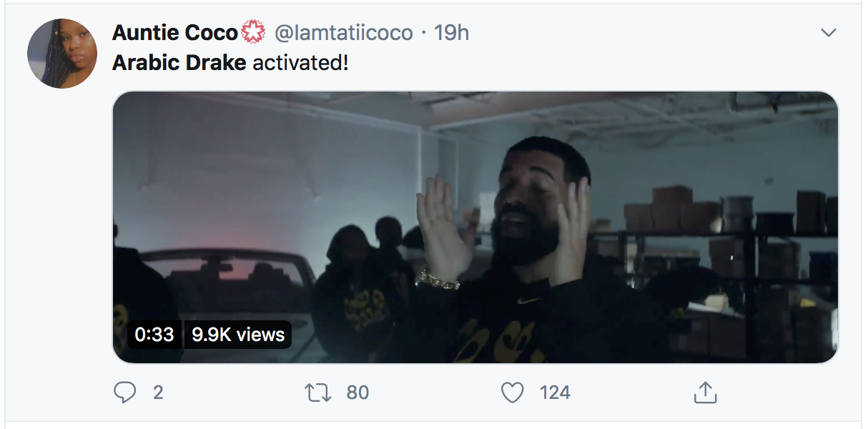Screen dimensions: 868x429
Task: Click the like count of 124
Action: click(555, 392)
